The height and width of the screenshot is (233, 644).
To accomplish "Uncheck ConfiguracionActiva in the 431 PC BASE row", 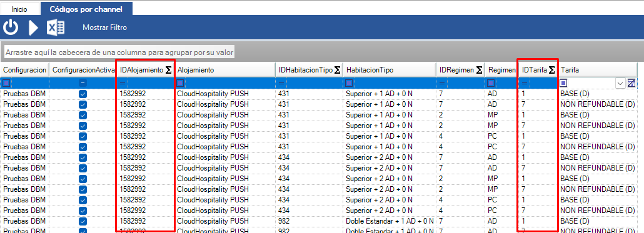I will coord(83,136).
